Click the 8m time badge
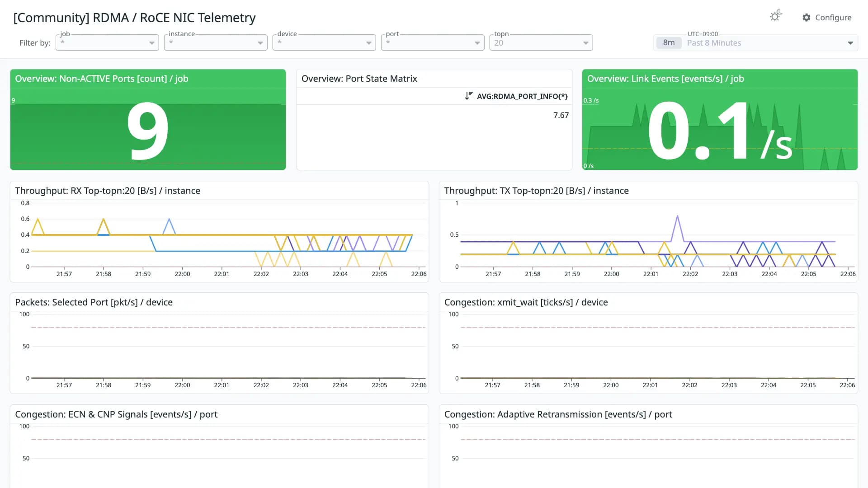 click(669, 43)
